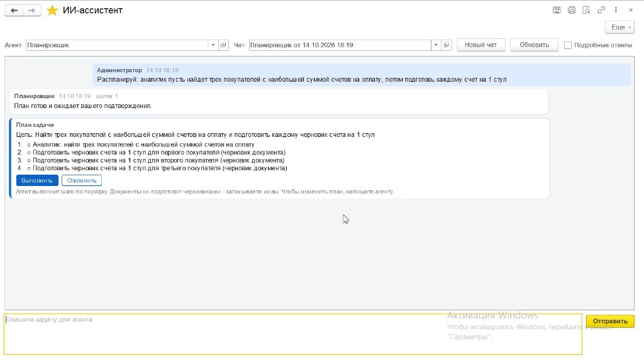The width and height of the screenshot is (644, 360).
Task: Click the План задачи heading
Action: [35, 125]
